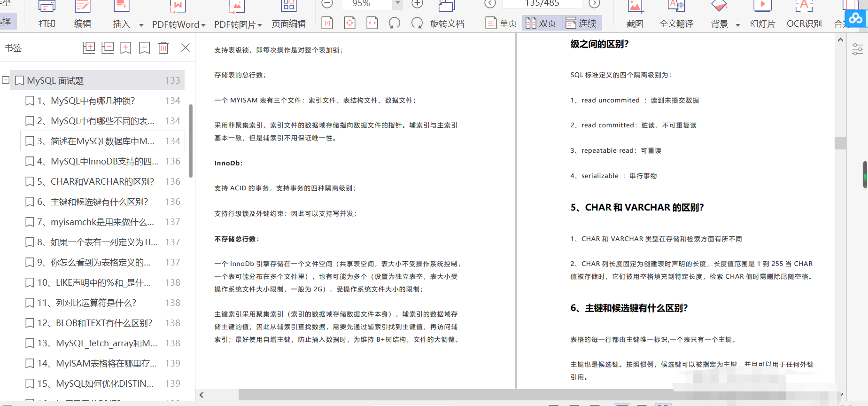Image resolution: width=868 pixels, height=406 pixels.
Task: Fit page to window icon
Action: 350,23
